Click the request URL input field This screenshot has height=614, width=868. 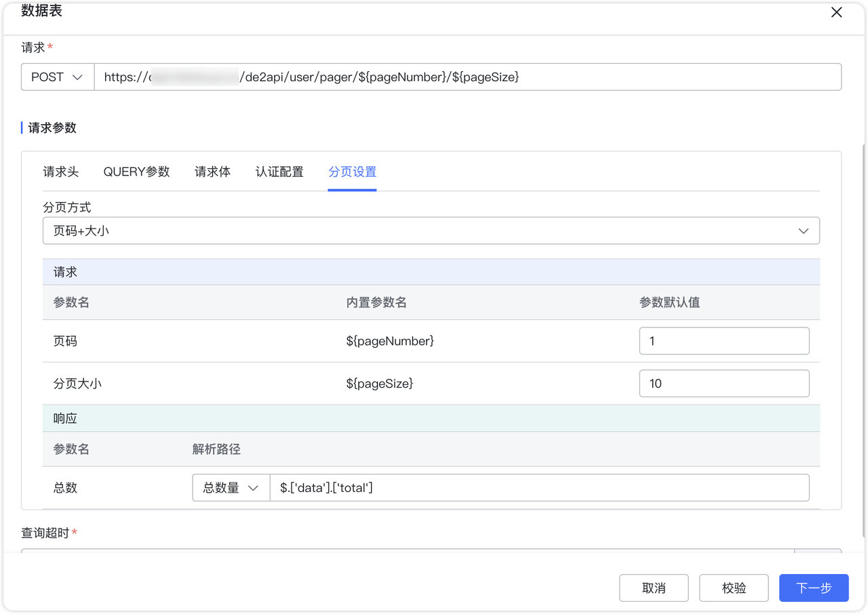point(467,77)
